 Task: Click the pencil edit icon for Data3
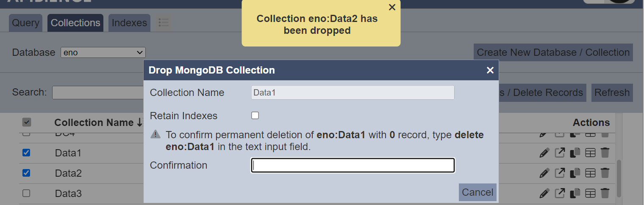click(x=544, y=193)
